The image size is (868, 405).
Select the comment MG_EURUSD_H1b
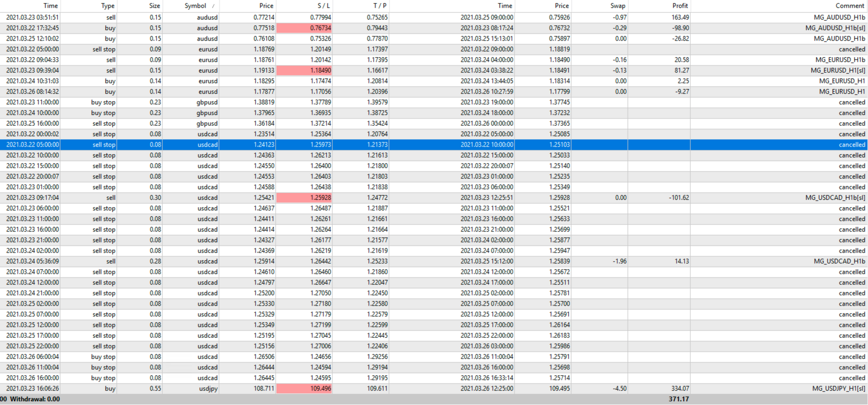tap(840, 60)
